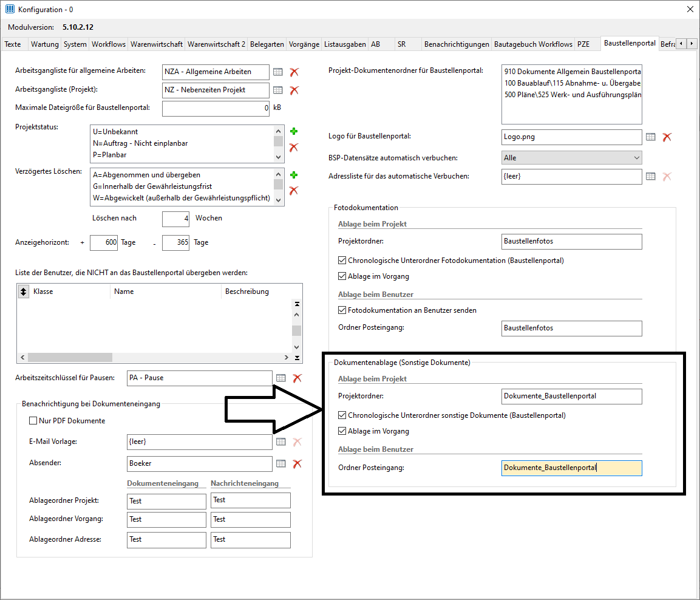700x600 pixels.
Task: Click vertical scrollbar thumb of user list
Action: [297, 331]
